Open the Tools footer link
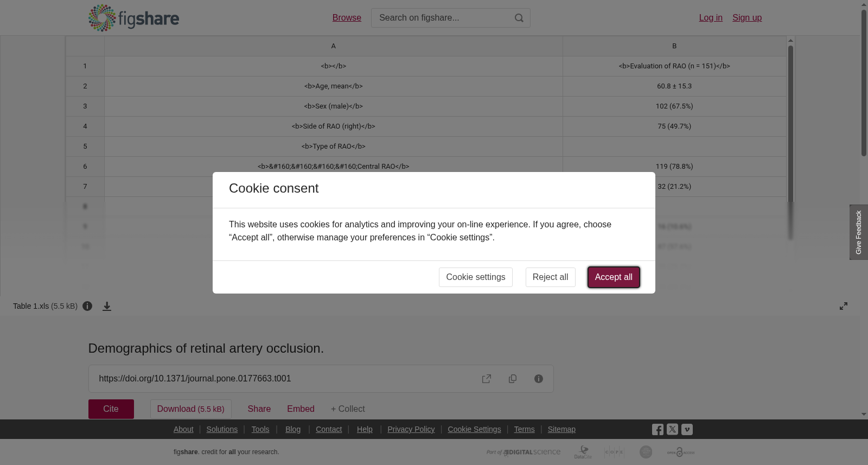This screenshot has width=868, height=465. click(x=260, y=429)
